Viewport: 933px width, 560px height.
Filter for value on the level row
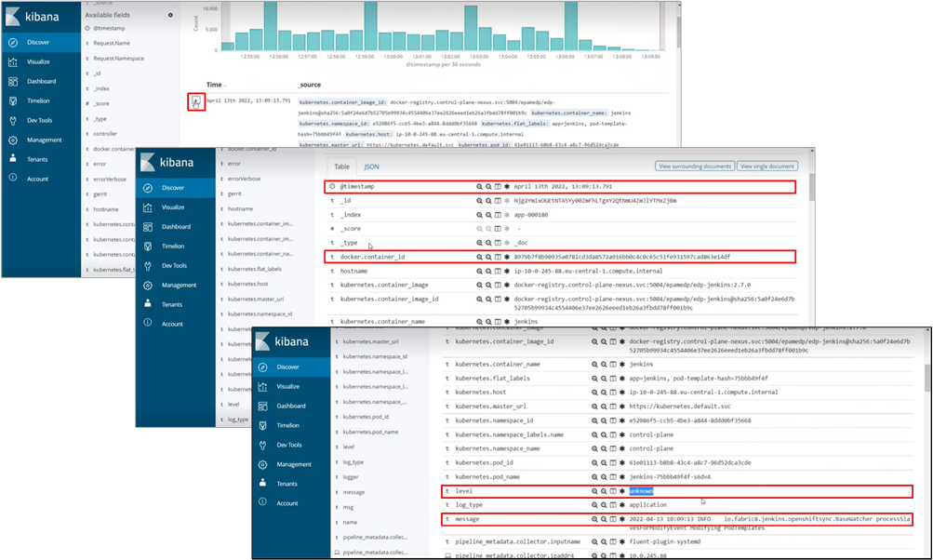click(x=594, y=491)
